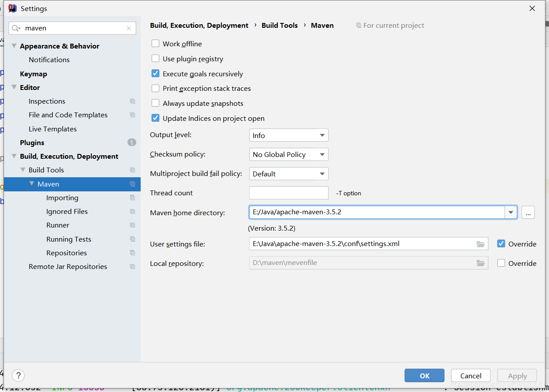The height and width of the screenshot is (392, 549).
Task: Open Multiproject build fail policy dropdown
Action: point(289,174)
